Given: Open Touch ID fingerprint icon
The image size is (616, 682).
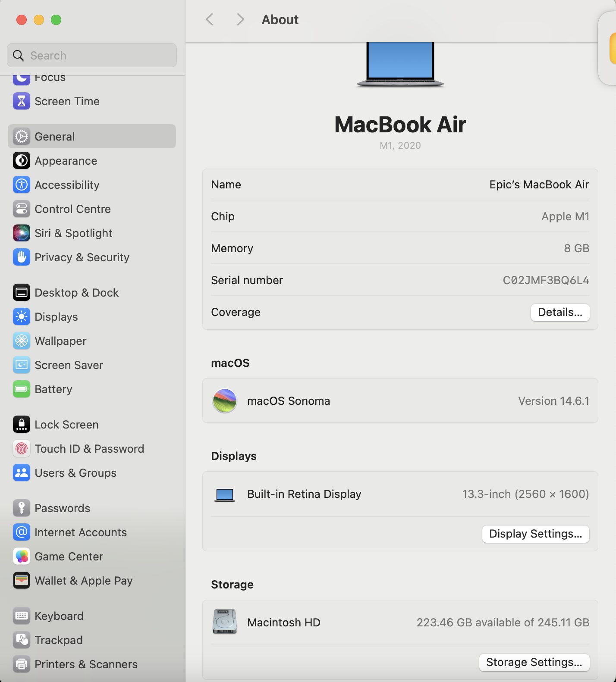Looking at the screenshot, I should [22, 449].
